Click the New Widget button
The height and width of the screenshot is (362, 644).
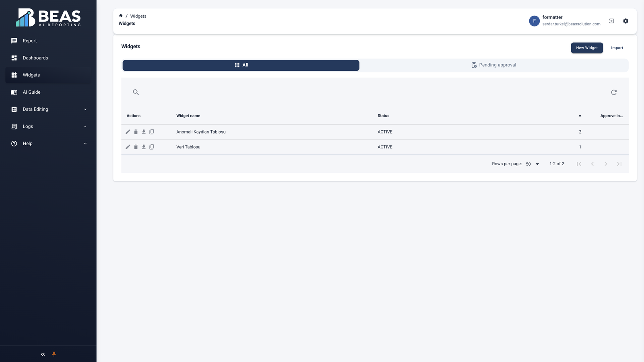coord(587,48)
